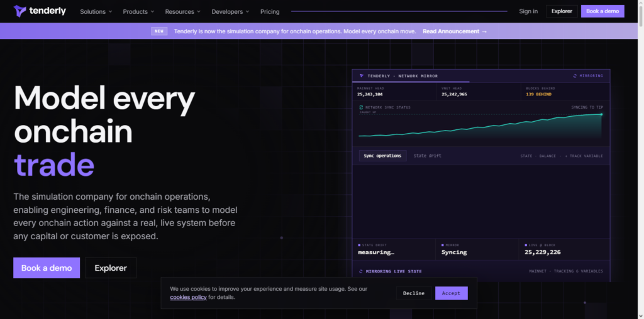
Task: Expand the Developers dropdown menu
Action: point(230,11)
